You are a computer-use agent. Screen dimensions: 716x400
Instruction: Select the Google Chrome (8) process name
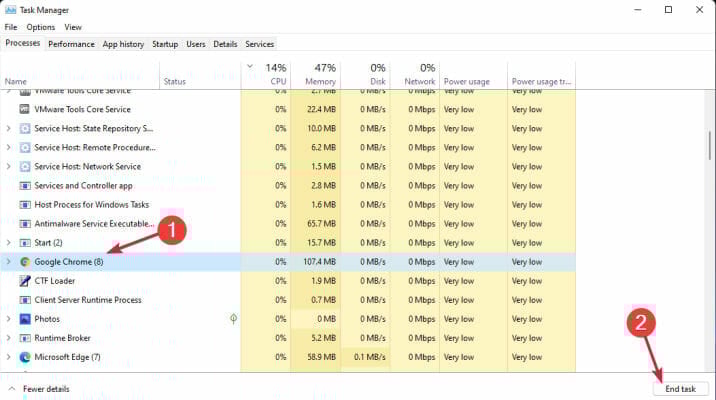pos(68,262)
